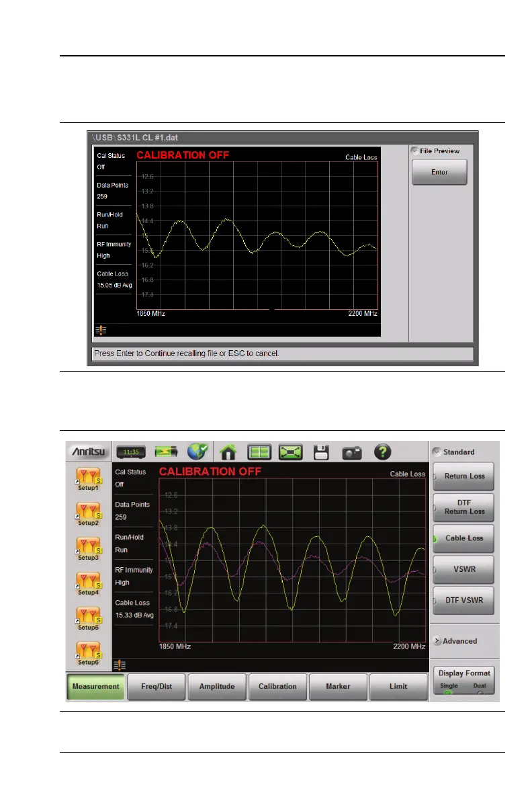Open the help question mark icon
This screenshot has height=801, width=532.
coord(382,452)
